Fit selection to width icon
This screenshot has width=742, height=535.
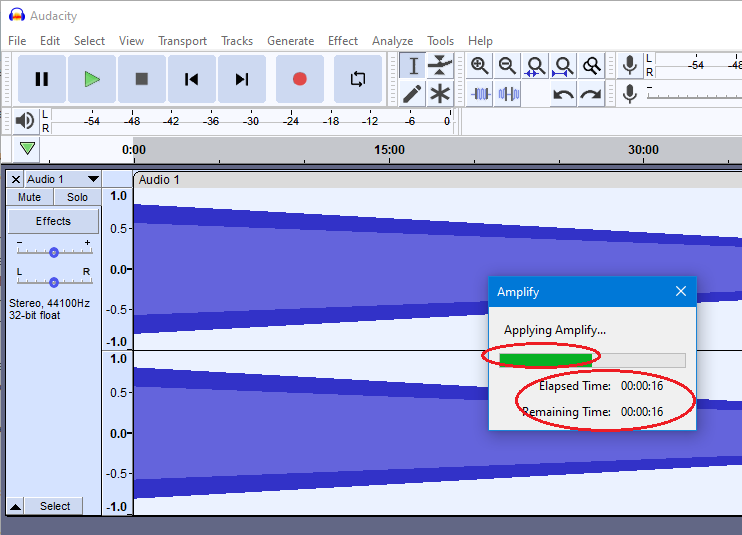(535, 66)
